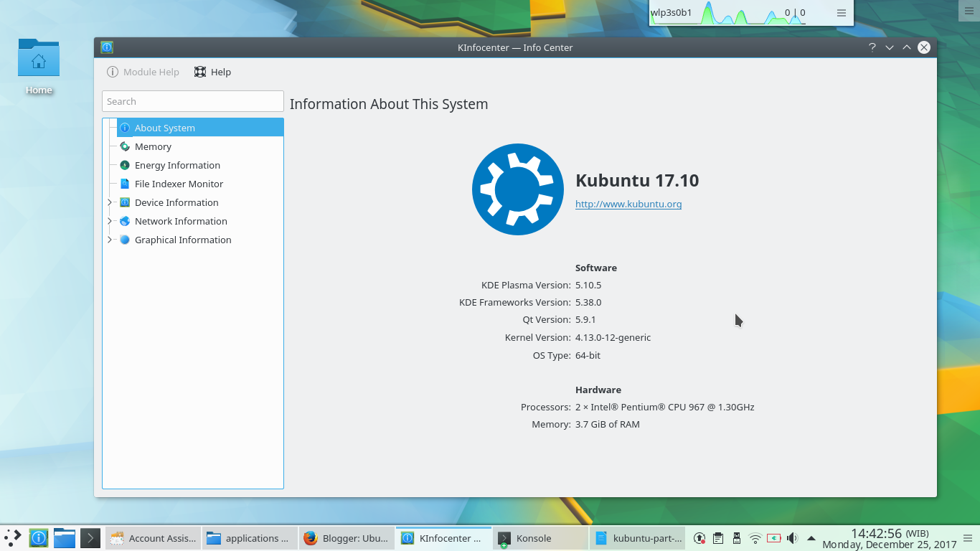The width and height of the screenshot is (980, 551).
Task: Click the titlebar contextual help button
Action: (872, 47)
